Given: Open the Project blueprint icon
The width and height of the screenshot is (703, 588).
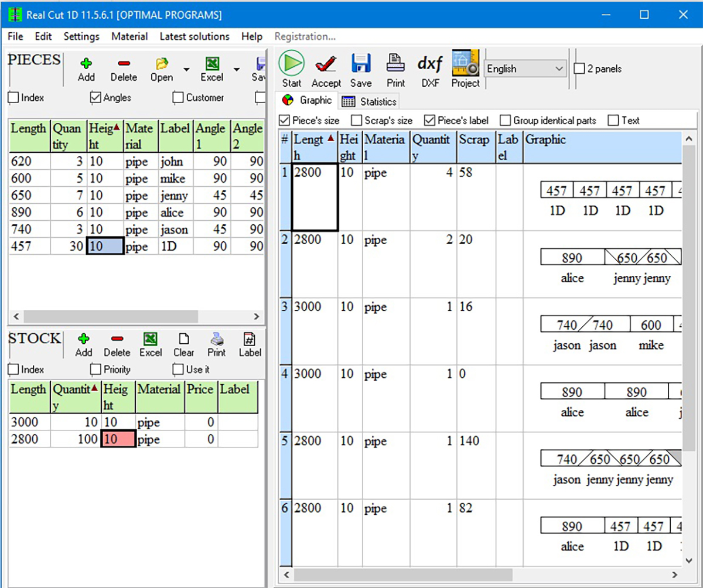Looking at the screenshot, I should [x=465, y=63].
